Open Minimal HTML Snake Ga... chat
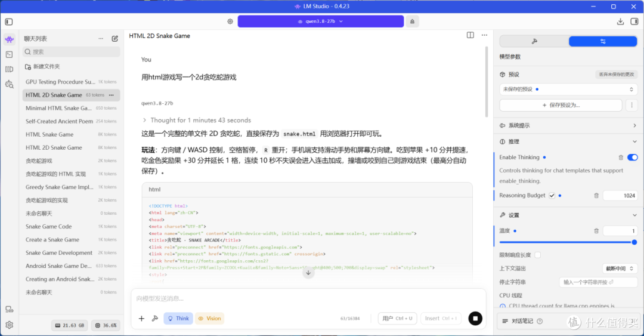This screenshot has width=644, height=336. pos(71,108)
